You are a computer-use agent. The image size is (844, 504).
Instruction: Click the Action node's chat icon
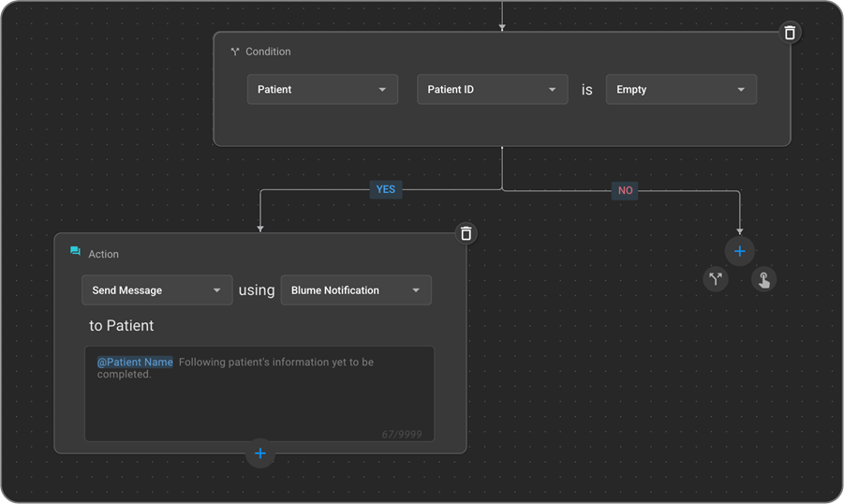coord(76,253)
